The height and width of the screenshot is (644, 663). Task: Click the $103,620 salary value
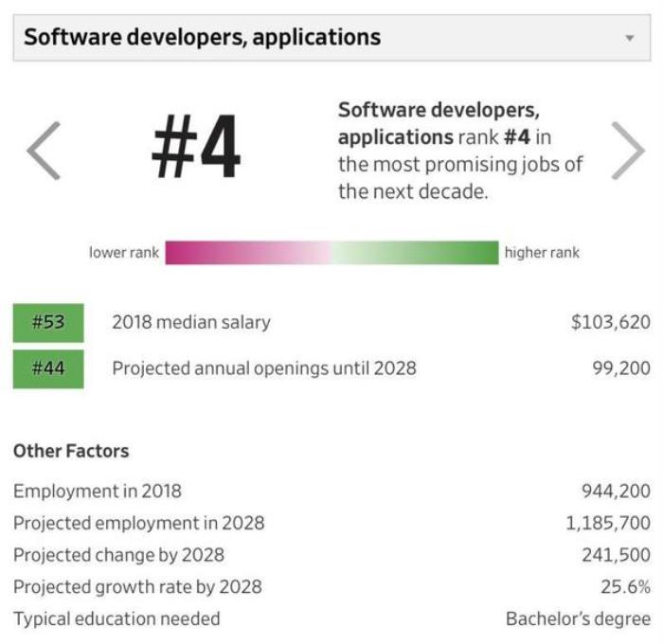[610, 322]
